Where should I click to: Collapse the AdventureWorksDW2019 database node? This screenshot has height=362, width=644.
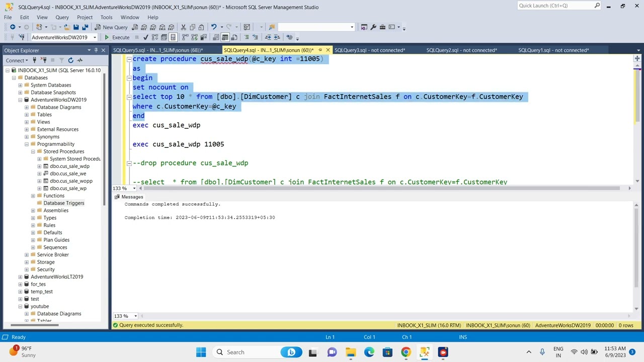coord(20,100)
